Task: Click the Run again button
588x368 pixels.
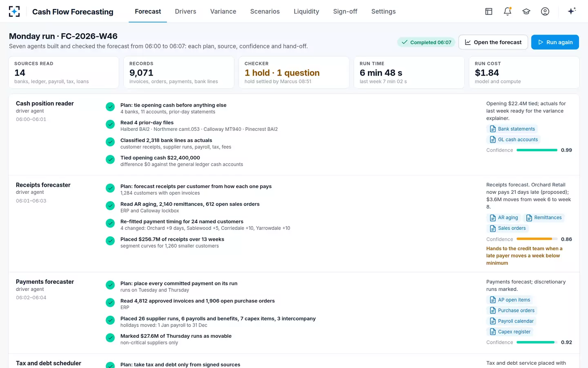Action: 555,42
